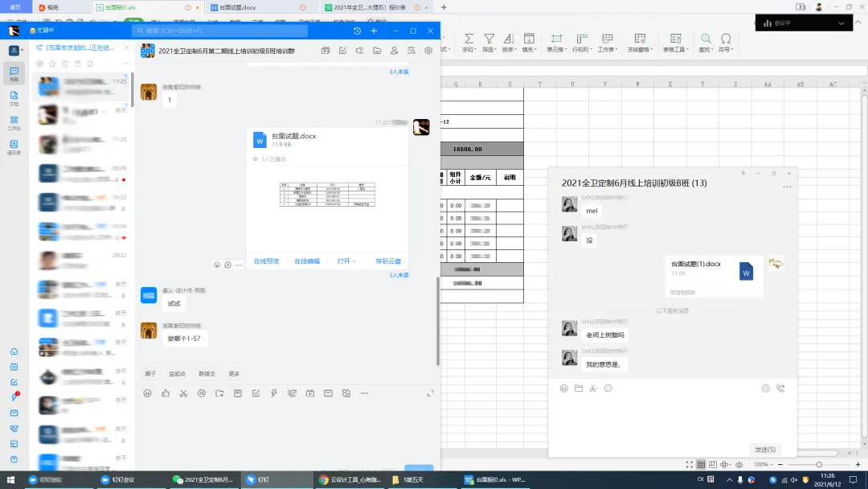Image resolution: width=868 pixels, height=489 pixels.
Task: Click the add member icon in chat header
Action: point(394,51)
